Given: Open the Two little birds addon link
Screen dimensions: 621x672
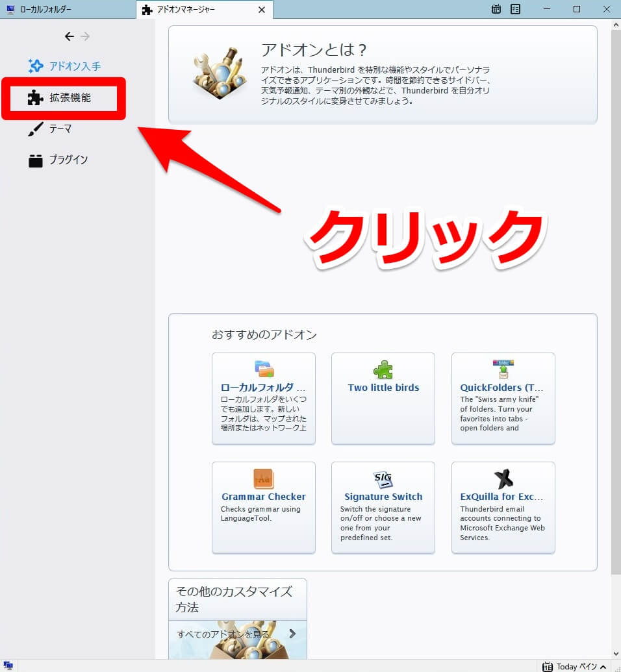Looking at the screenshot, I should tap(383, 388).
